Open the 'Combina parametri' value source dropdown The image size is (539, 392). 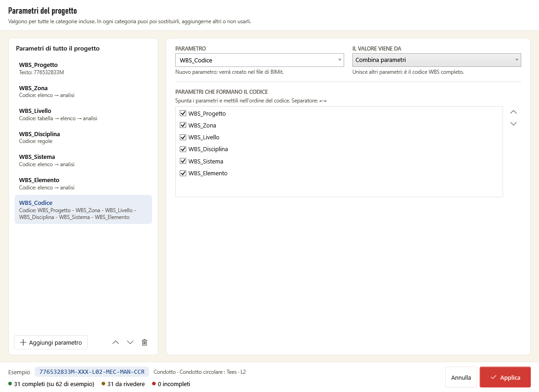coord(437,60)
